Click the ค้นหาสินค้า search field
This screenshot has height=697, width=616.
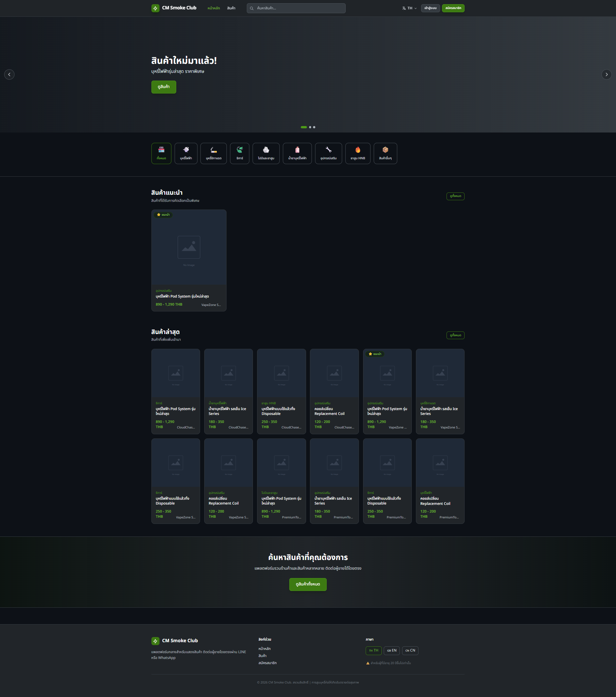[296, 8]
